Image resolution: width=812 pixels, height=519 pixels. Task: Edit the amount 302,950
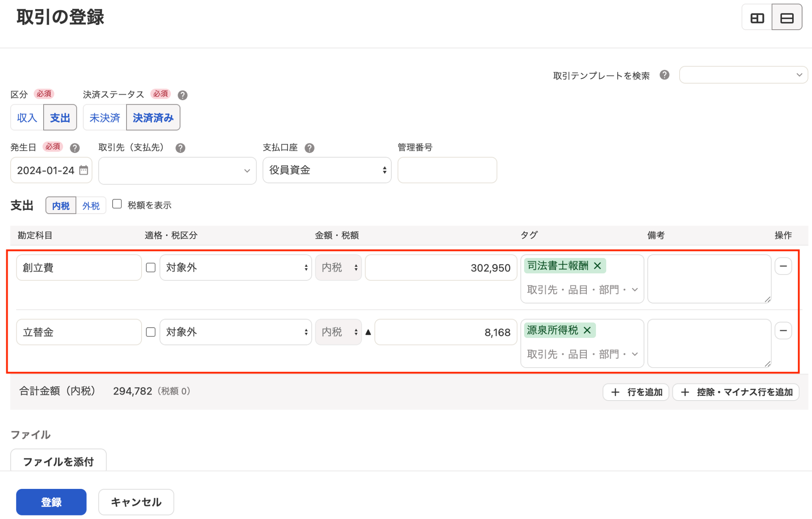click(x=441, y=268)
